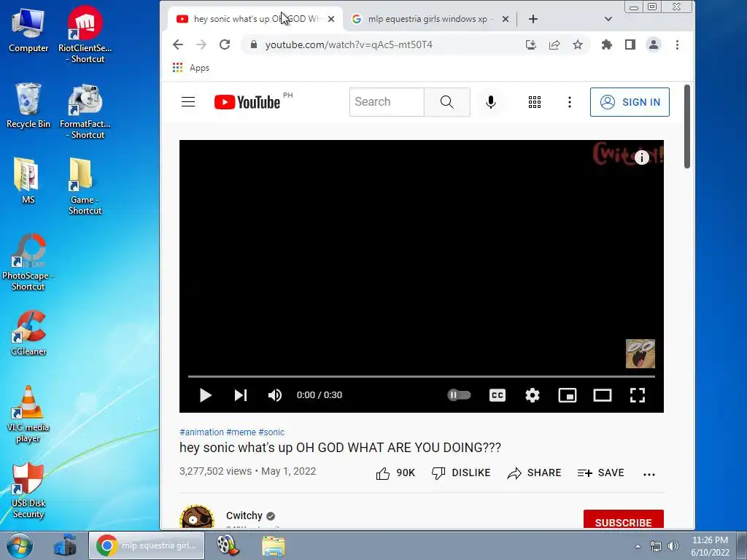Close the hey sonic YouTube tab
747x560 pixels.
pyautogui.click(x=331, y=19)
